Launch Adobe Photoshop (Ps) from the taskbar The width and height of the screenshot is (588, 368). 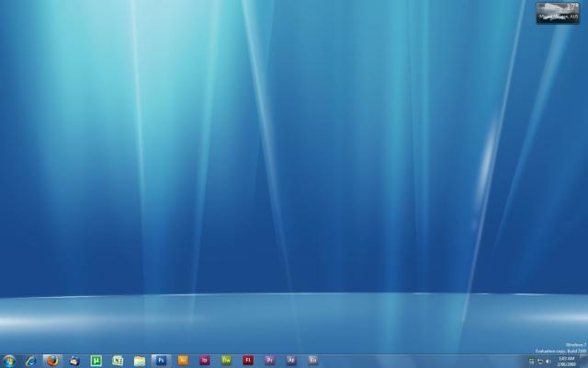pos(162,361)
